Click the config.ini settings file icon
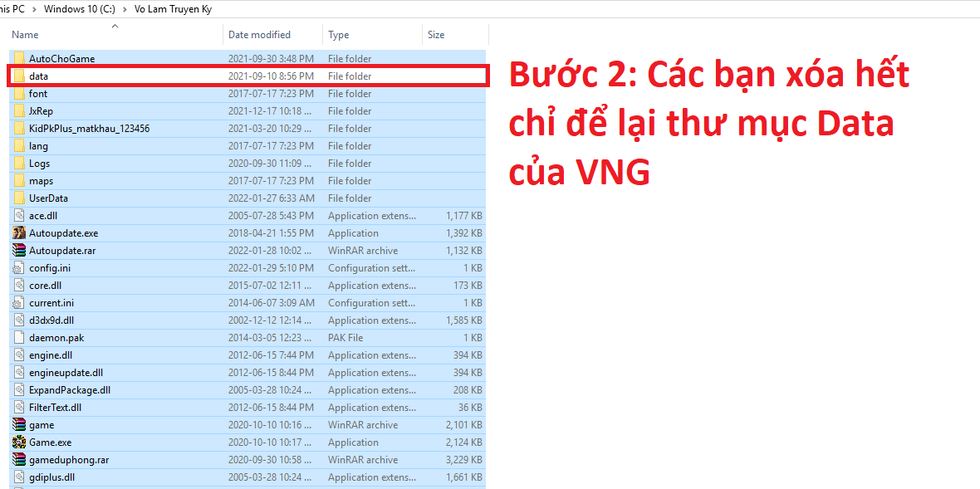Screen dimensions: 980x489 coord(19,268)
